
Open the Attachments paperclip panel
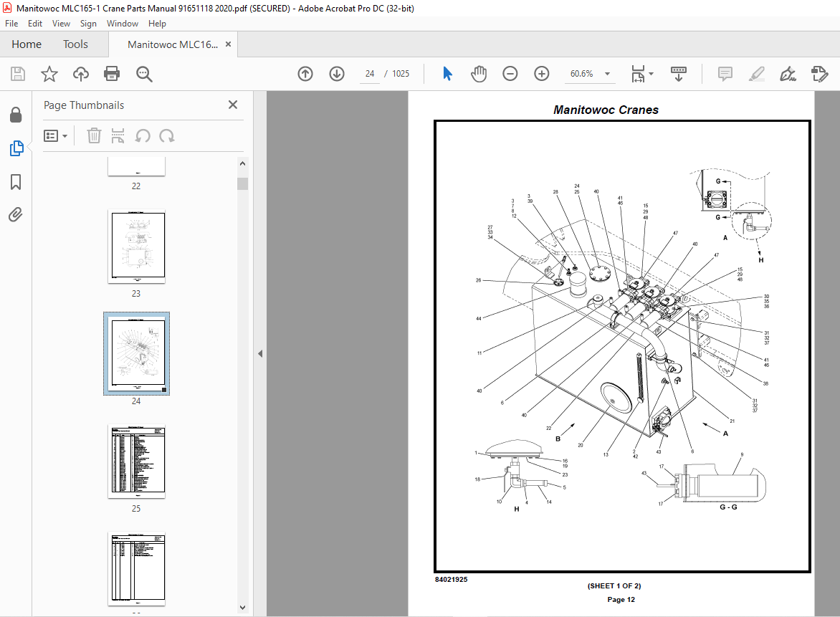tap(16, 215)
